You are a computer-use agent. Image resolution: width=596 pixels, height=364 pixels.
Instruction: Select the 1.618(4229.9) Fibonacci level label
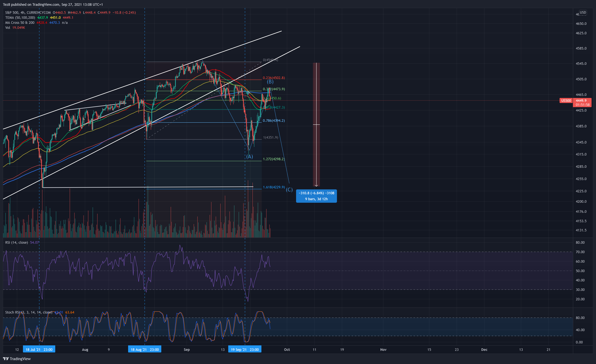pyautogui.click(x=274, y=187)
